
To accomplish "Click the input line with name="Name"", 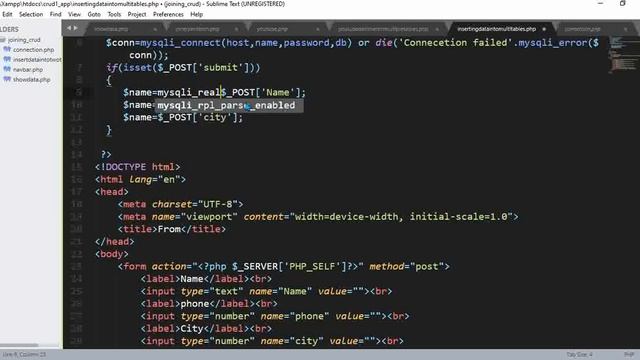I will (266, 291).
